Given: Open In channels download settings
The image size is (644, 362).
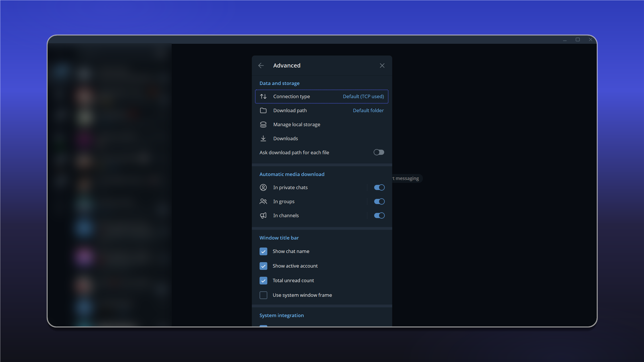Looking at the screenshot, I should pyautogui.click(x=309, y=216).
